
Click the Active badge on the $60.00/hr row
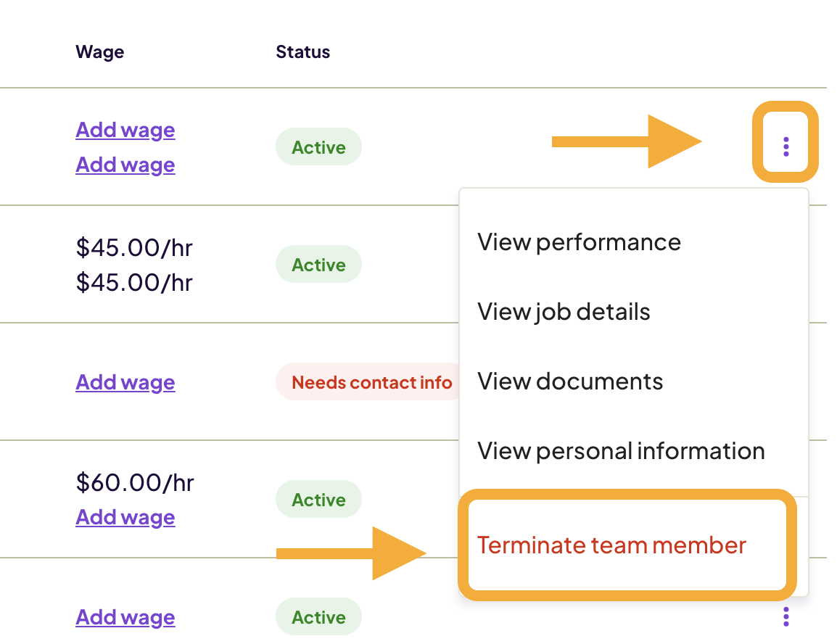318,499
